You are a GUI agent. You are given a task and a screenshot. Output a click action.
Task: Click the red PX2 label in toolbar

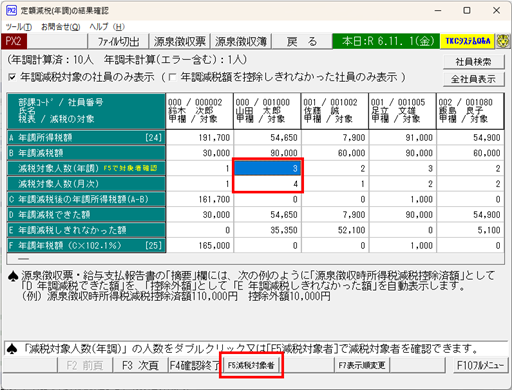(14, 41)
